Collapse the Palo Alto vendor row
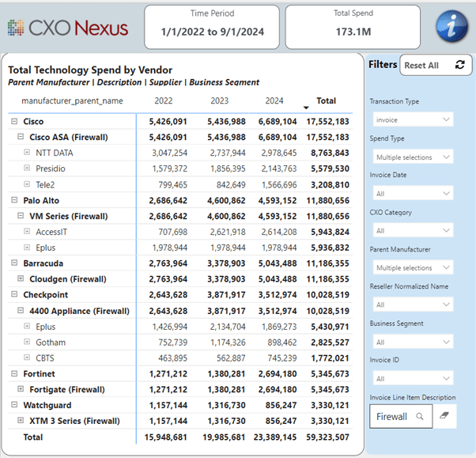Screen dimensions: 476x458 14,200
